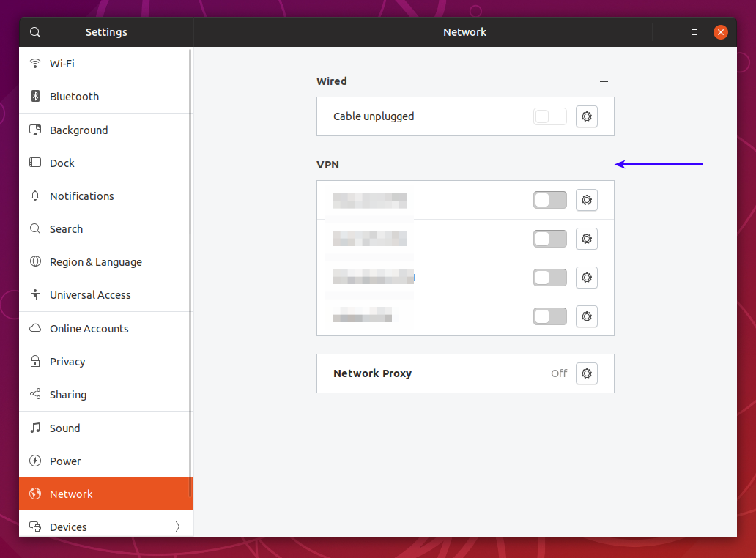The height and width of the screenshot is (558, 756).
Task: Expand Devices submenu chevron
Action: (x=177, y=527)
